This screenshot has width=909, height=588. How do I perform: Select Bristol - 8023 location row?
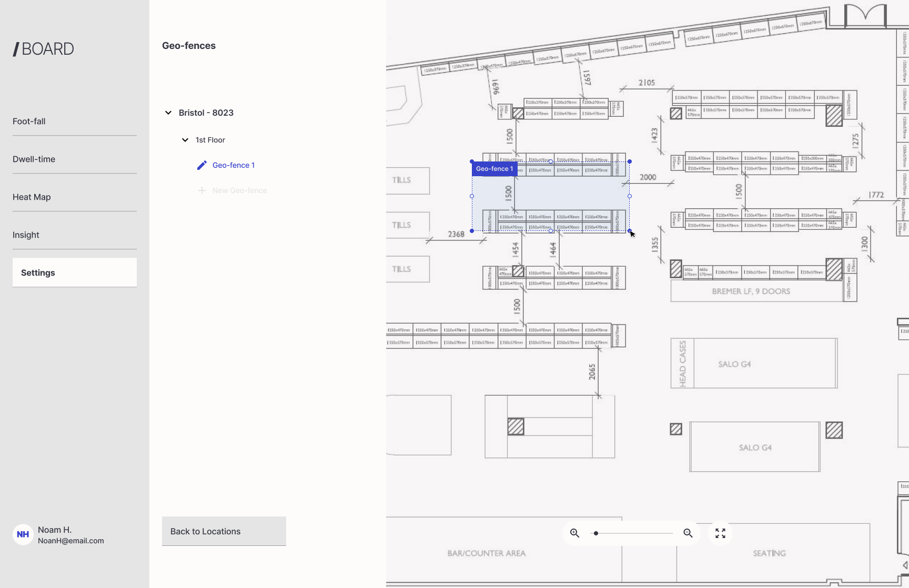[206, 113]
